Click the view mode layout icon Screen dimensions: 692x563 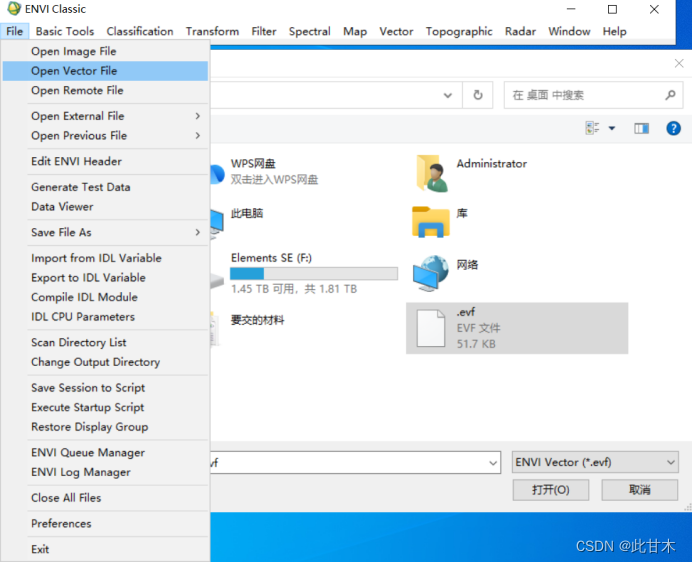(x=592, y=128)
